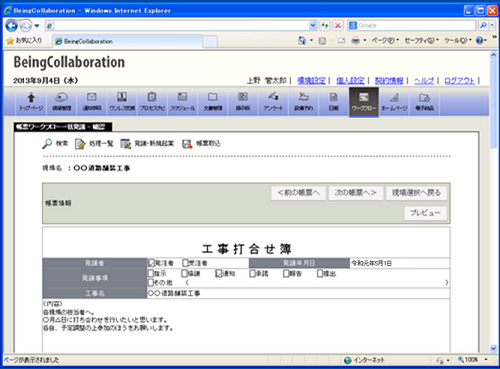The width and height of the screenshot is (500, 369).
Task: Check the 協議 checkbox
Action: 184,273
